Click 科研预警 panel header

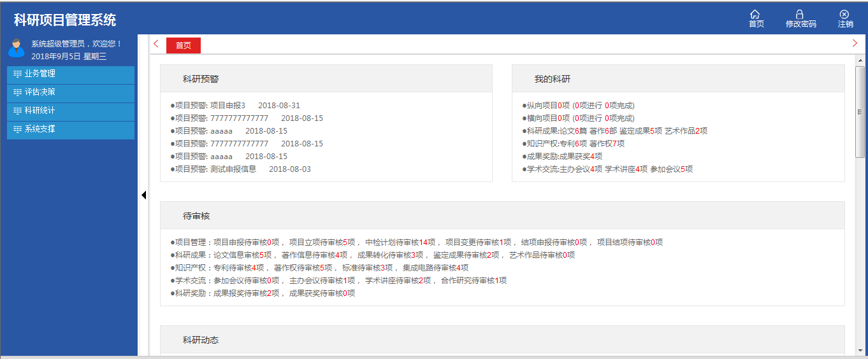coord(326,79)
